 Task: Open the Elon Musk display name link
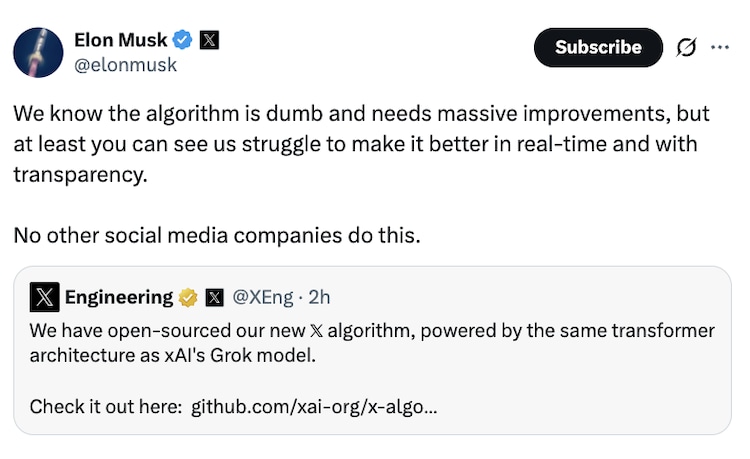click(119, 40)
